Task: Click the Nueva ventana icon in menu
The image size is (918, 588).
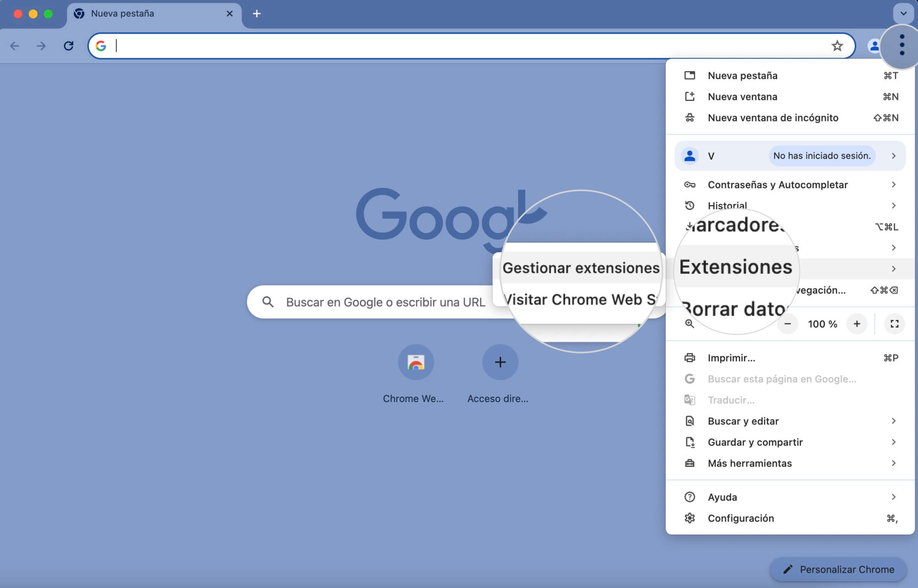Action: click(x=690, y=96)
